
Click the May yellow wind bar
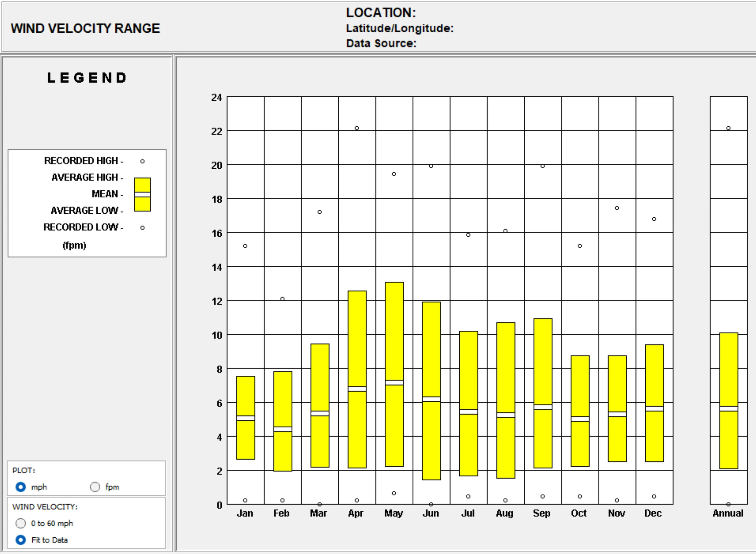click(x=394, y=374)
